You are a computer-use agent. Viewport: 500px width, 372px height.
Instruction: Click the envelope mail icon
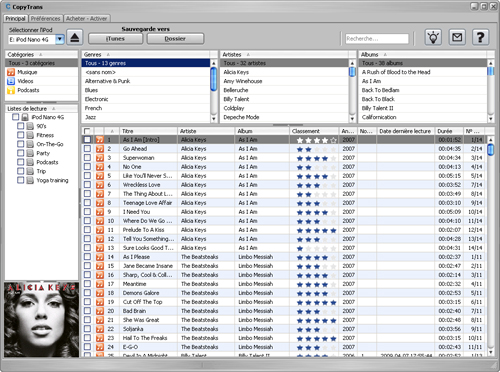[x=457, y=37]
